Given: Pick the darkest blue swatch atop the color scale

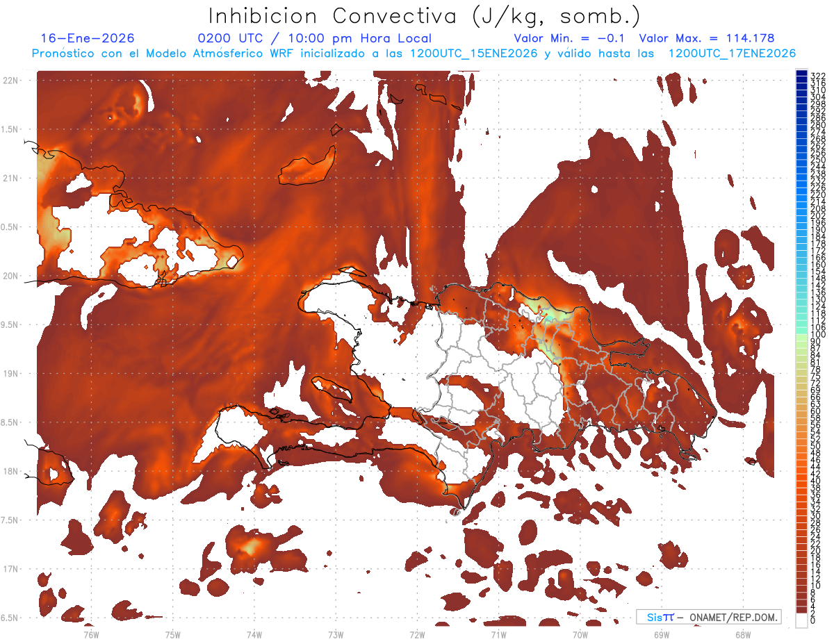Looking at the screenshot, I should click(802, 74).
